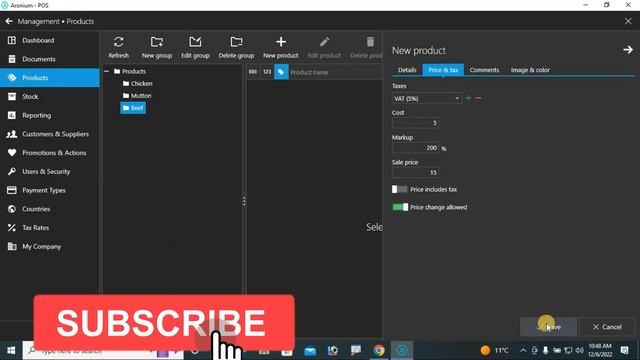The width and height of the screenshot is (640, 360).
Task: Toggle Price includes tax switch
Action: pyautogui.click(x=400, y=189)
